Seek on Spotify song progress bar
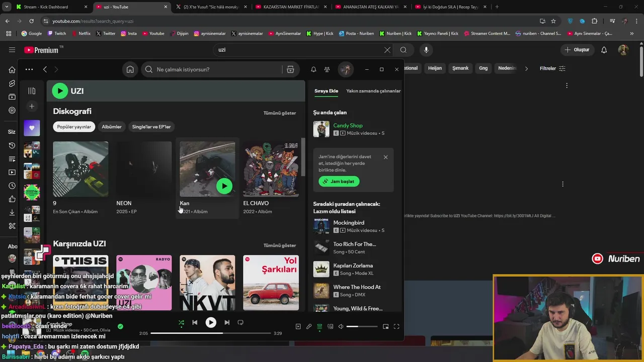Viewport: 644px width, 362px height. (211, 333)
